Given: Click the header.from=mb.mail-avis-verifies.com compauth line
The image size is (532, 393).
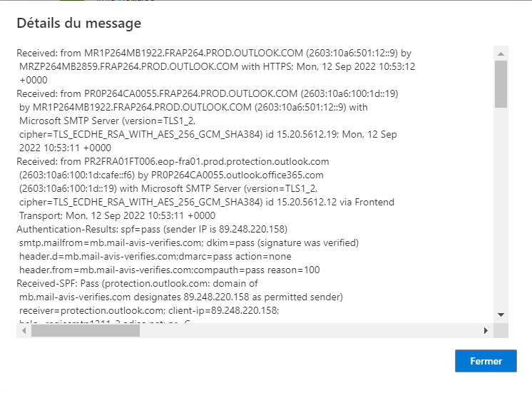Looking at the screenshot, I should coord(170,270).
